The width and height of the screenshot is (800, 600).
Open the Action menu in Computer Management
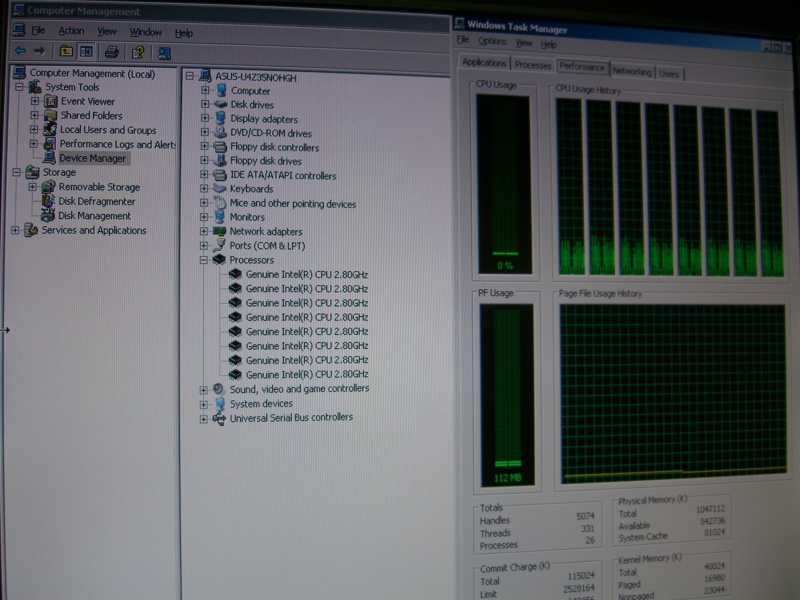click(71, 31)
